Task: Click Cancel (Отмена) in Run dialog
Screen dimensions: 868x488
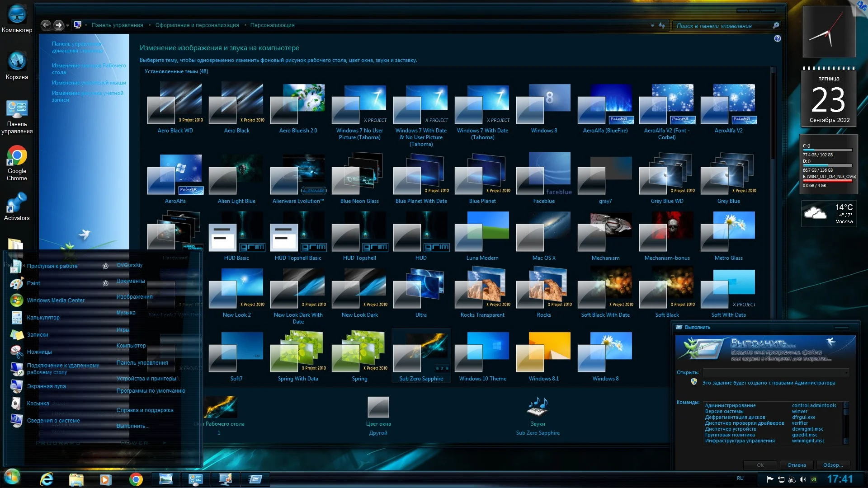Action: 796,465
